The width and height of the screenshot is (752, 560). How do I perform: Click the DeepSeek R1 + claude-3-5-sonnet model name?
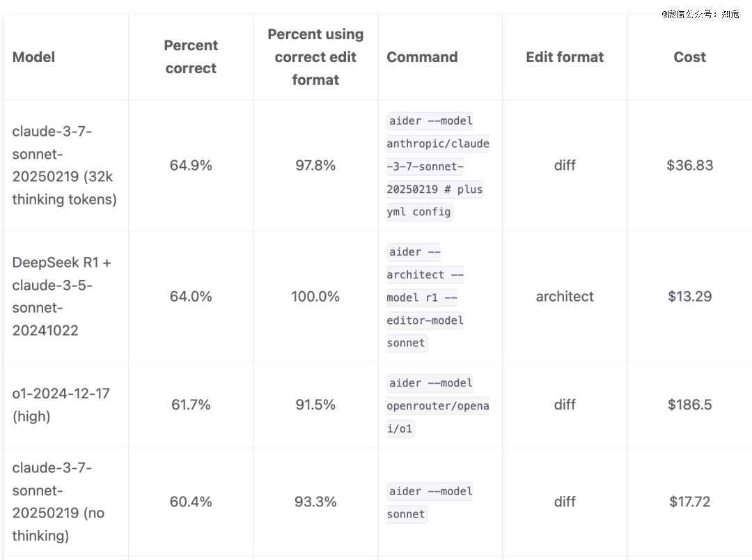click(61, 296)
